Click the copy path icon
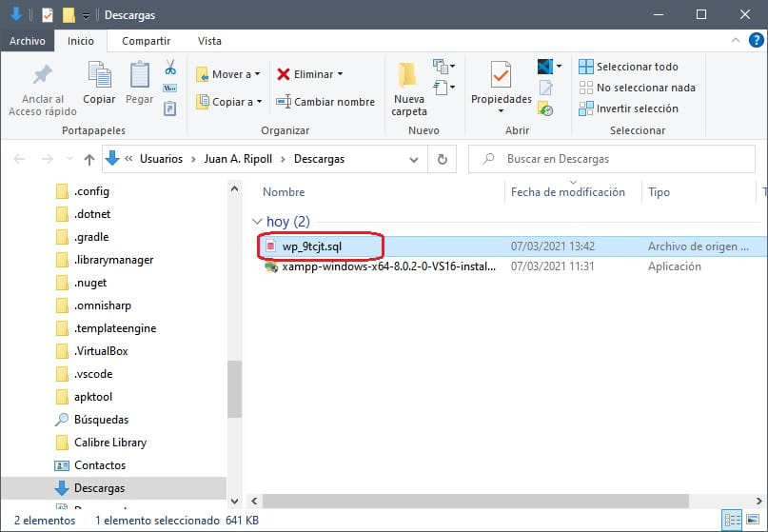Screen dimensions: 768x532 [x=170, y=89]
